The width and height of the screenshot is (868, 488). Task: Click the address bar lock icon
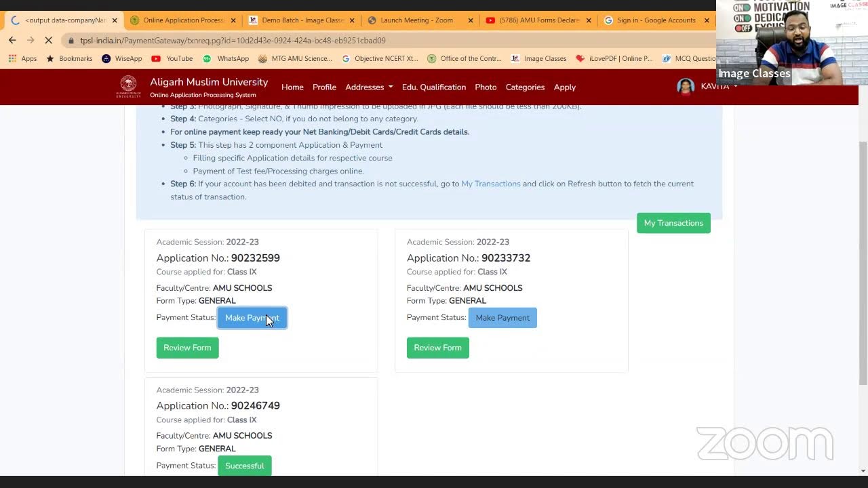[x=71, y=41]
